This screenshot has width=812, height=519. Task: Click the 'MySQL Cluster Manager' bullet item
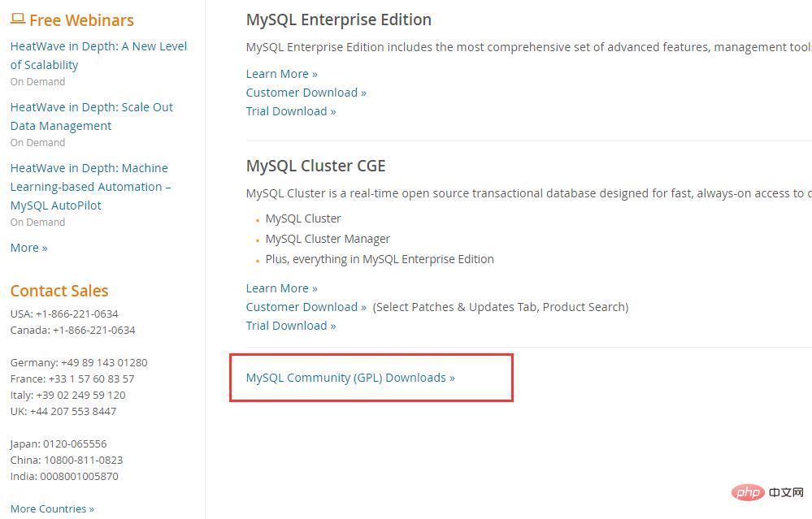point(328,239)
